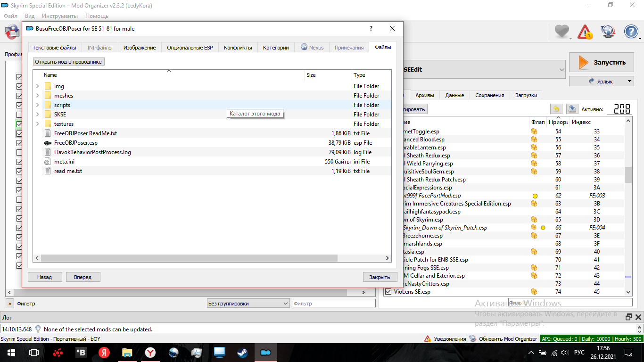Click the archive flag icon in priority 54 row

tap(534, 132)
